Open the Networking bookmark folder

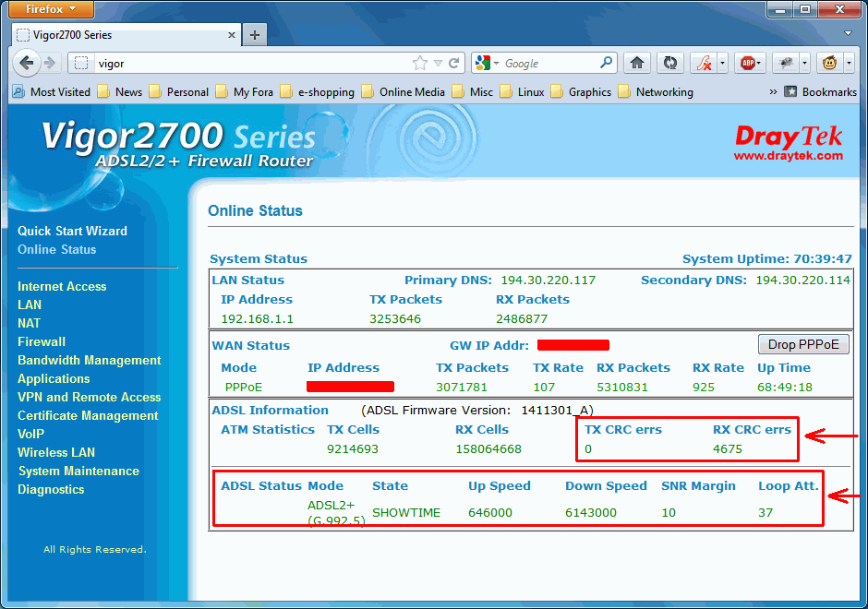(656, 92)
